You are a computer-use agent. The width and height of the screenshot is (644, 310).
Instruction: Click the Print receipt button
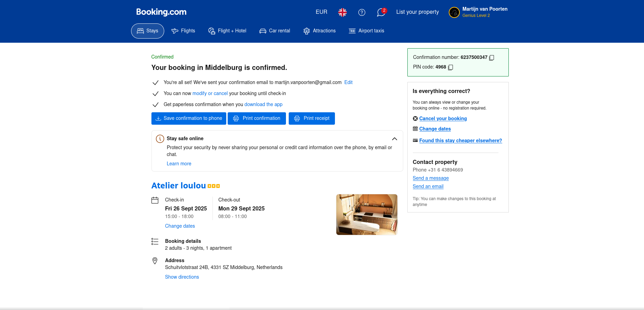pos(311,118)
